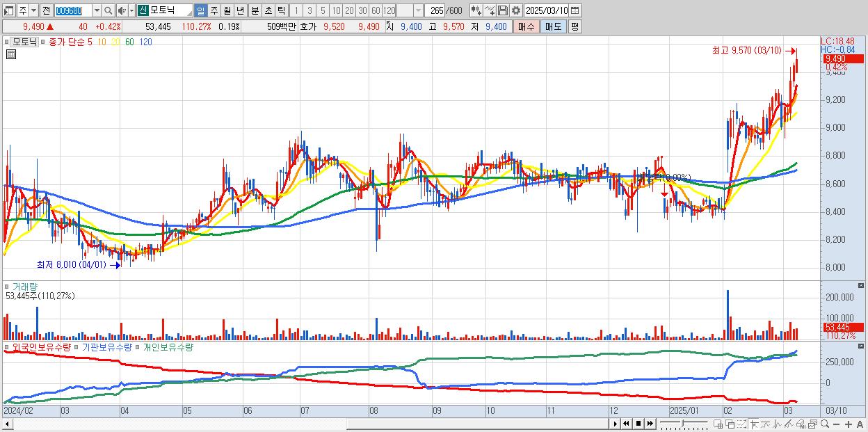The width and height of the screenshot is (868, 432).
Task: Open chart settings gear icon
Action: (516, 10)
